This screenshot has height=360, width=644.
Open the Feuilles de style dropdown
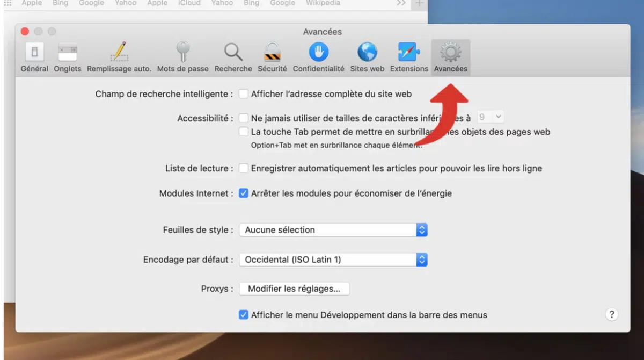click(333, 230)
